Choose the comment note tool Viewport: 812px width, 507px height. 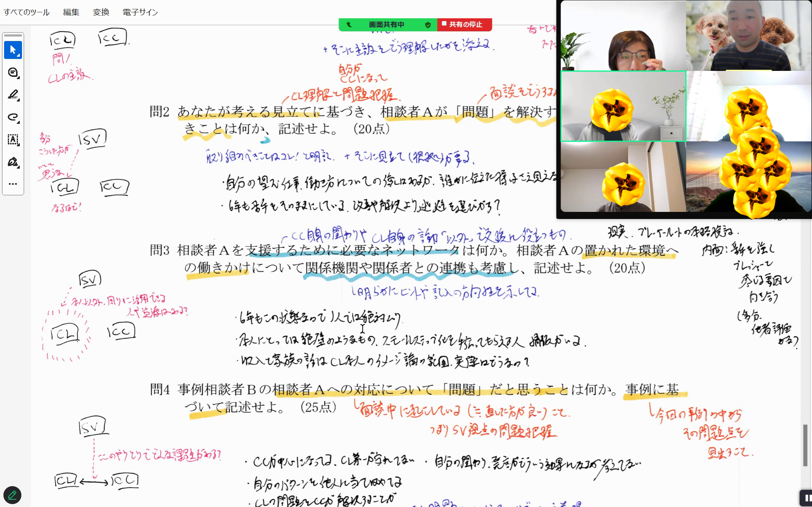[13, 73]
